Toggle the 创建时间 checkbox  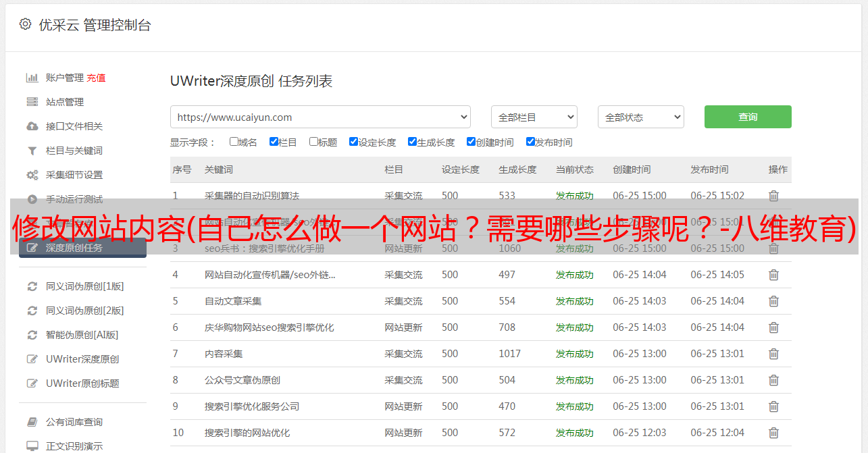coord(471,142)
